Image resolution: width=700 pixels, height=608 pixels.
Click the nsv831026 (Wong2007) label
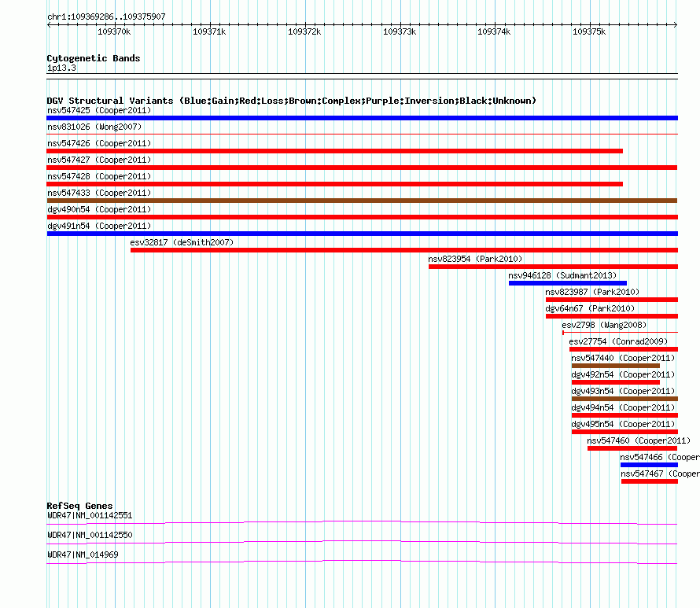tap(94, 127)
